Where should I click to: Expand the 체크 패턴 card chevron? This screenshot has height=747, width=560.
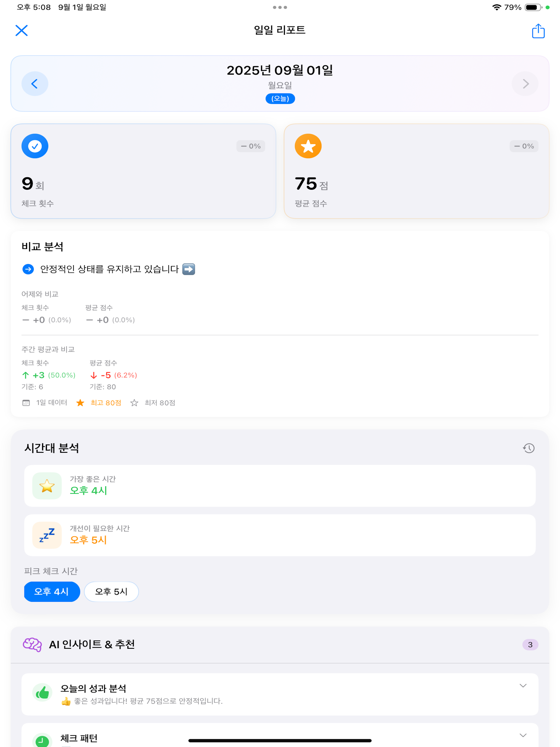pyautogui.click(x=523, y=735)
